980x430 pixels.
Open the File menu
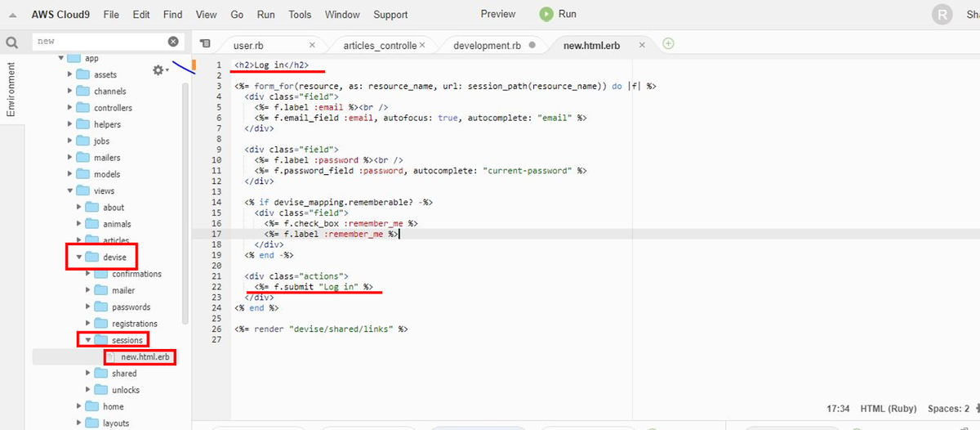tap(111, 15)
